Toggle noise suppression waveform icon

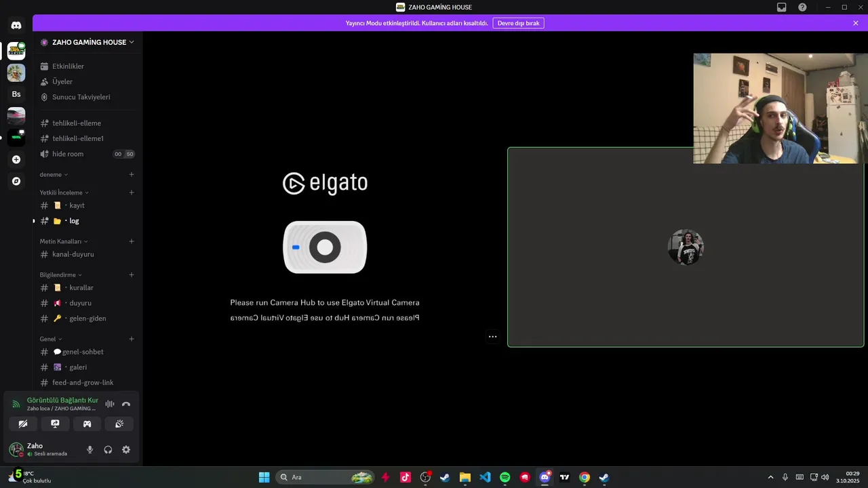point(109,404)
